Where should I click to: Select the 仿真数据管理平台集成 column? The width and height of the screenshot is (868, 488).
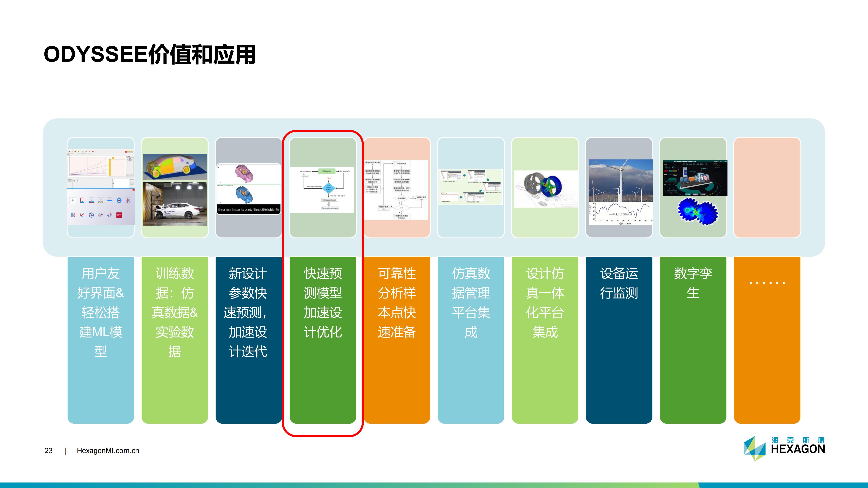471,340
